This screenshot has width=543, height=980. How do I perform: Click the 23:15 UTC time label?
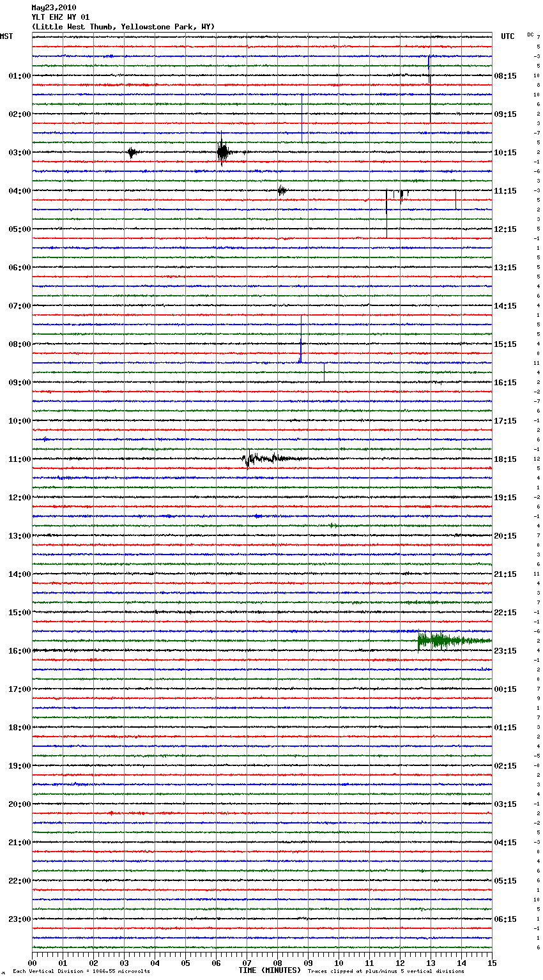click(x=505, y=651)
